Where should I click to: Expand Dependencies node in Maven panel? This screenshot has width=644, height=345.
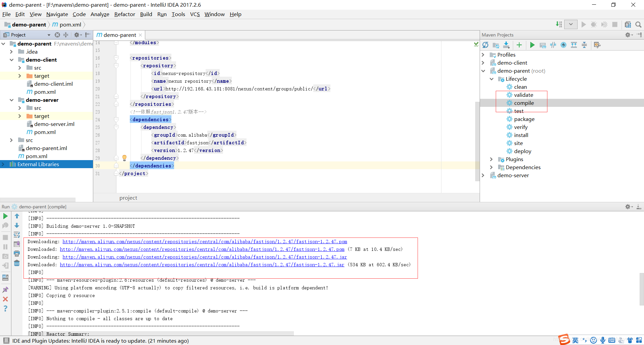point(491,167)
